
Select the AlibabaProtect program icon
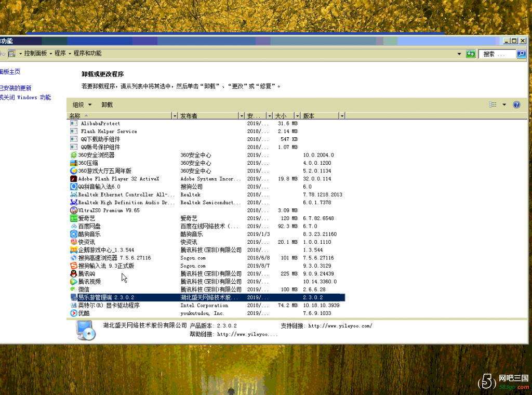[74, 124]
